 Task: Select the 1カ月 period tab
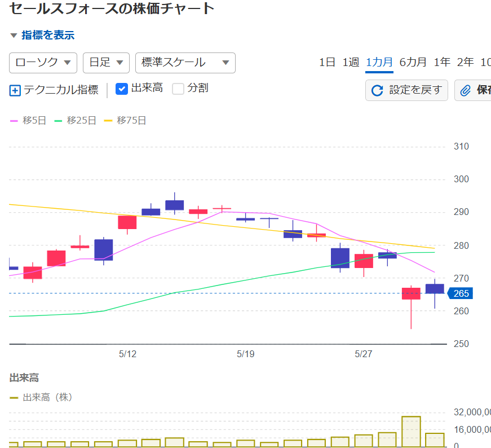pyautogui.click(x=379, y=62)
